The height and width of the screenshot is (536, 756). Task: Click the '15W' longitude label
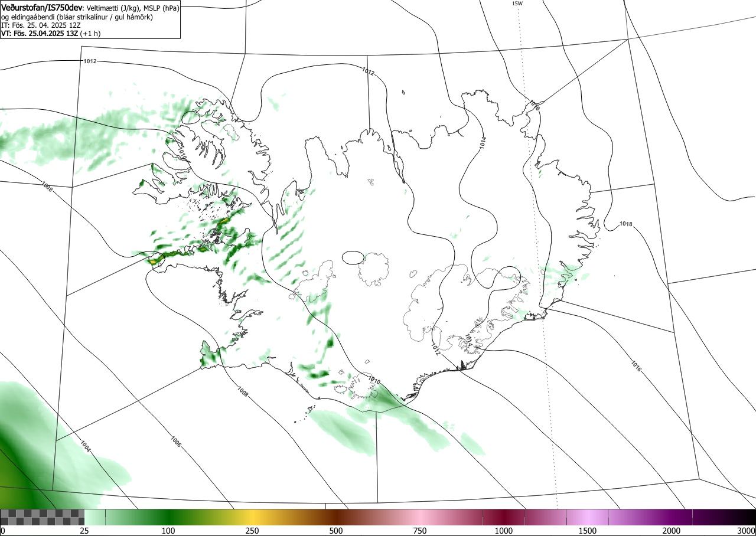click(517, 4)
